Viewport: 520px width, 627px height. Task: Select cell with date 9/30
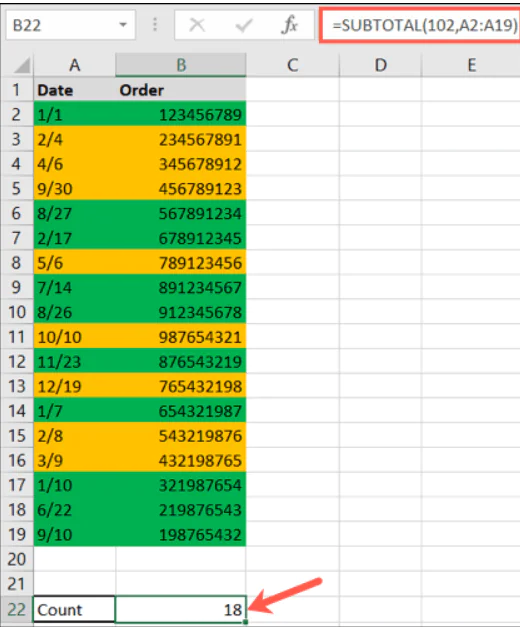point(74,188)
